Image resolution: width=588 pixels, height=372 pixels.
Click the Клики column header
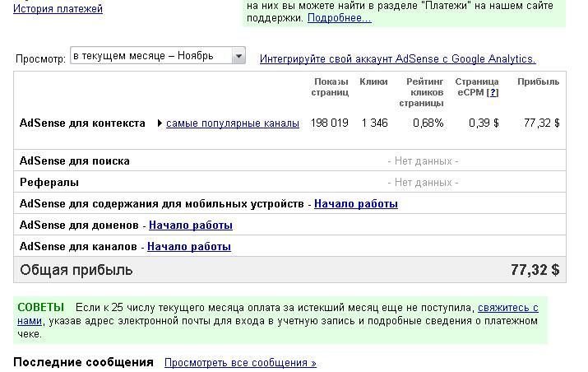tap(373, 81)
